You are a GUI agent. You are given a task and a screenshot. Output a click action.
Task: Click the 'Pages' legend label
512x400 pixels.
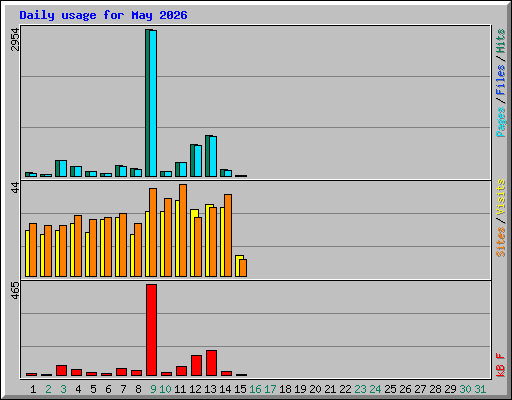pos(501,122)
